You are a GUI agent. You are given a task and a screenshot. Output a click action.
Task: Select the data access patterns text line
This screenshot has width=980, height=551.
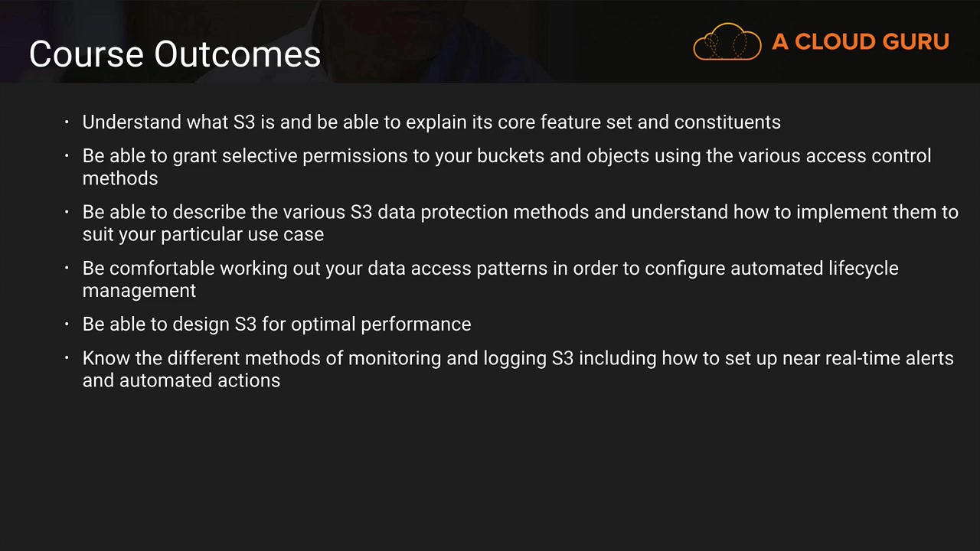coord(490,269)
